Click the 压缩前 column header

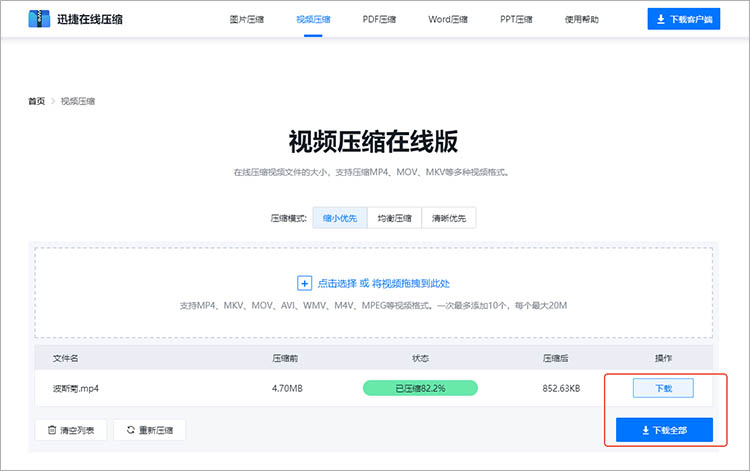point(285,358)
